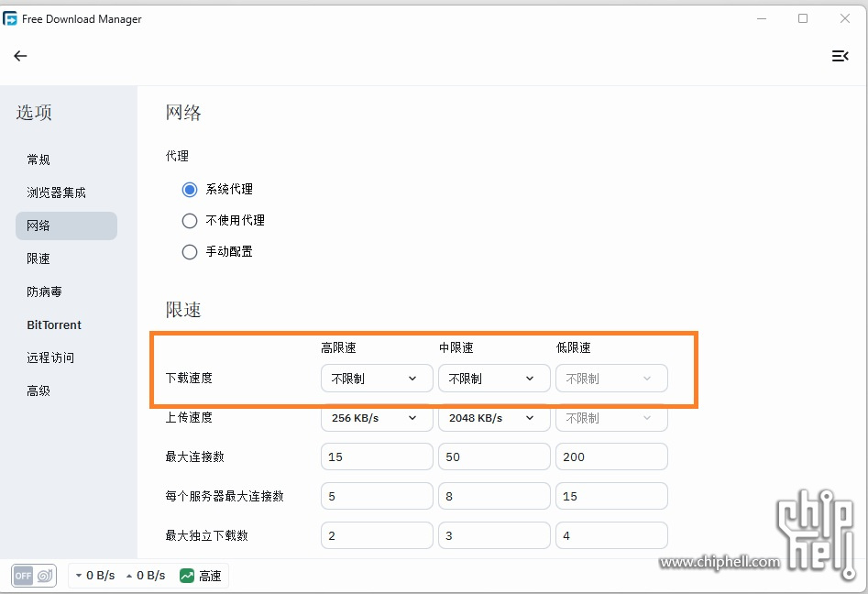Open the 2048 KB/s upload speed dropdown

494,418
